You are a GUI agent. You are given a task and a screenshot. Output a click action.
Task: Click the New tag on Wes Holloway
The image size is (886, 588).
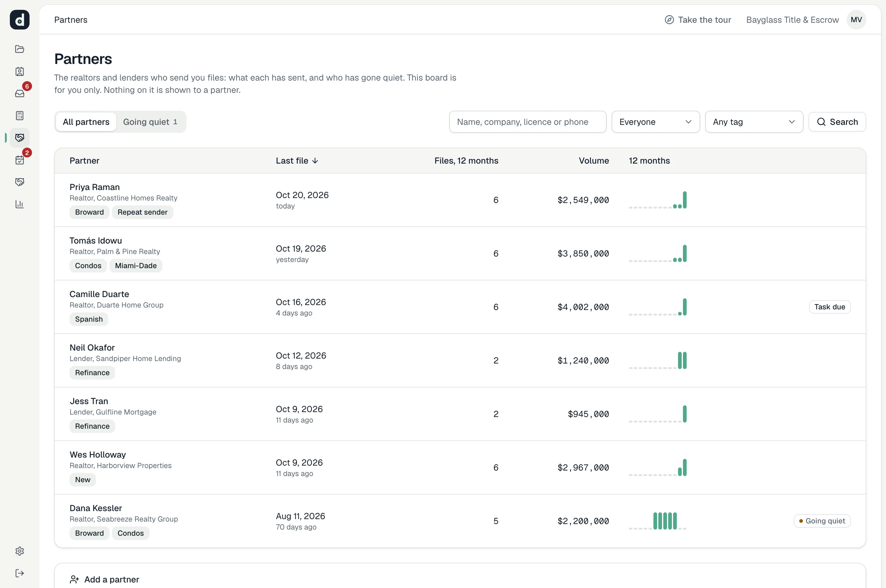[82, 480]
